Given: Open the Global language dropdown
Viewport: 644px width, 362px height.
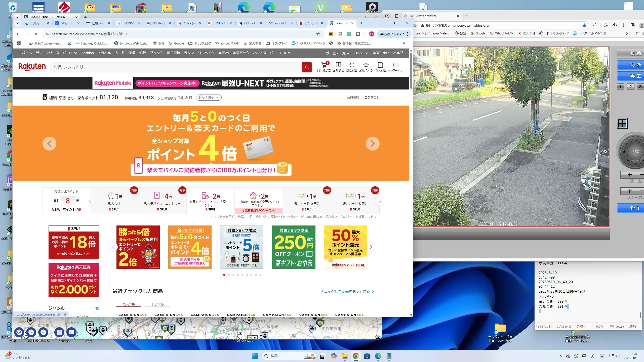Looking at the screenshot, I should 361,53.
